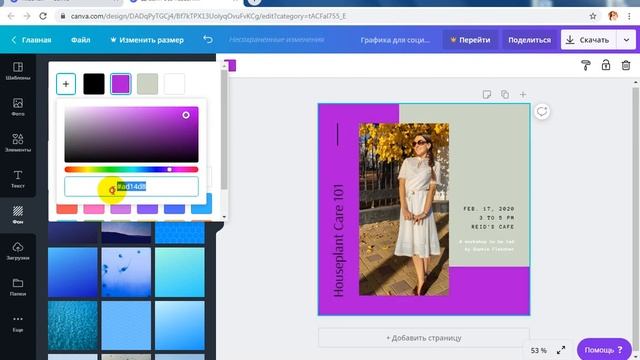Screen dimensions: 640x360
Task: Select the red preset color swatch
Action: [67, 209]
